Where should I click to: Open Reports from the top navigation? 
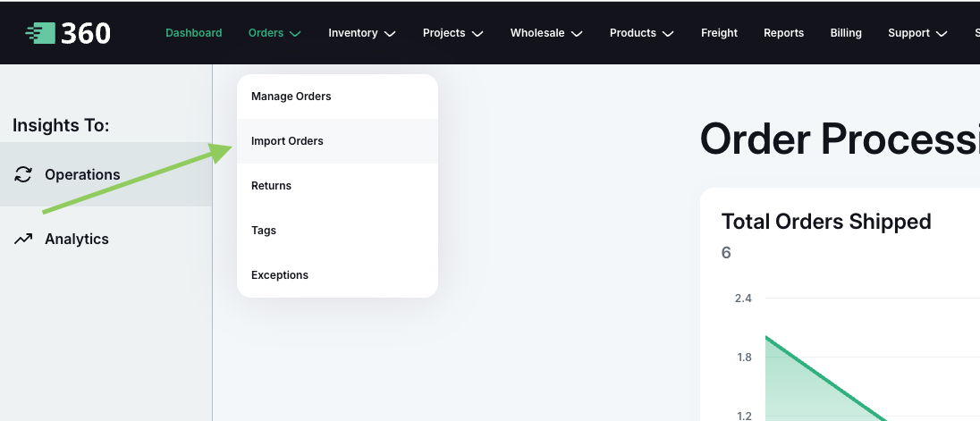click(783, 33)
